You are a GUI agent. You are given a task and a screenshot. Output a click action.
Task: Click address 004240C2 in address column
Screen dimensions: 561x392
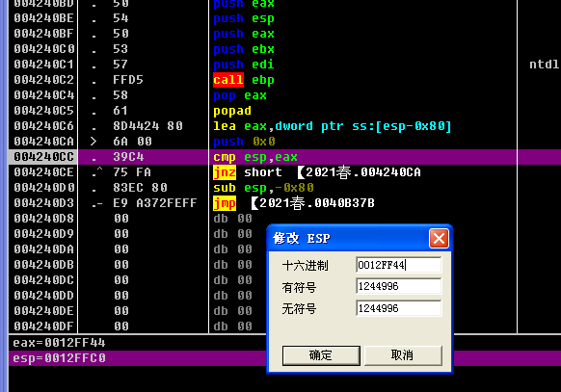pos(44,80)
